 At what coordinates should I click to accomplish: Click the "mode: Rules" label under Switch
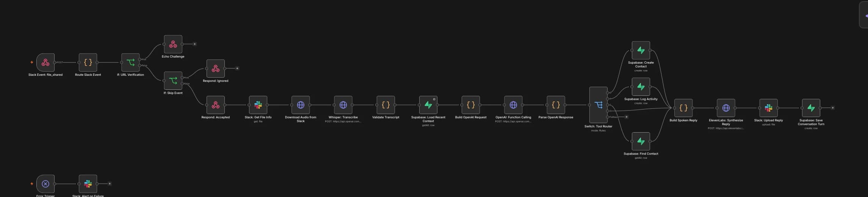pyautogui.click(x=599, y=131)
